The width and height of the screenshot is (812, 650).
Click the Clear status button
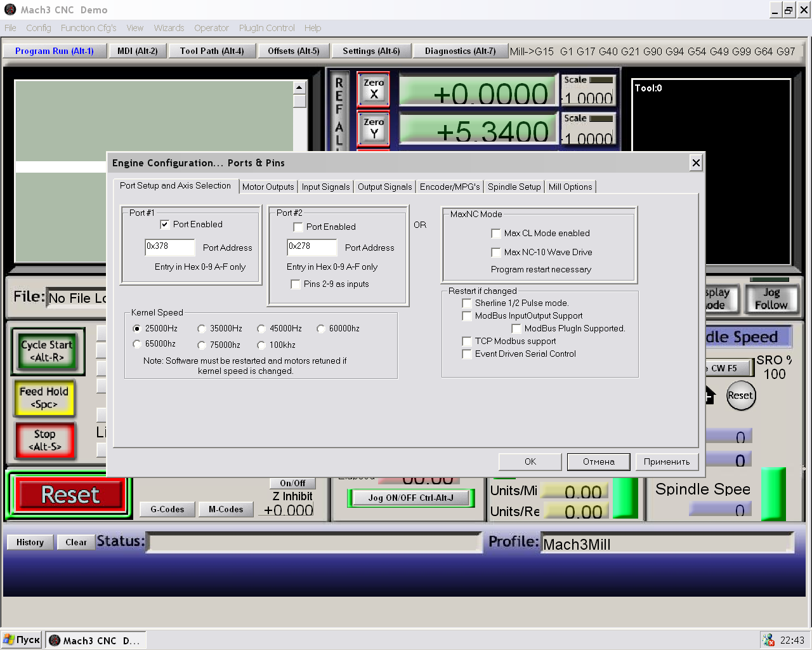point(76,542)
